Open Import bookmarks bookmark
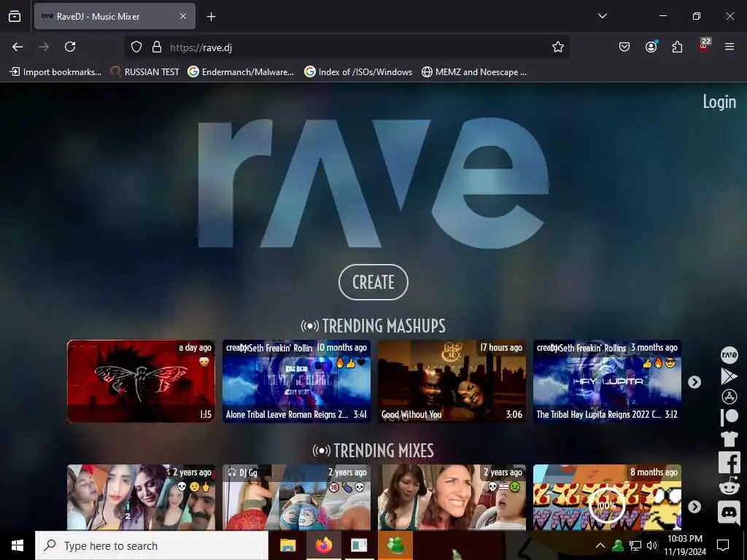 click(55, 72)
